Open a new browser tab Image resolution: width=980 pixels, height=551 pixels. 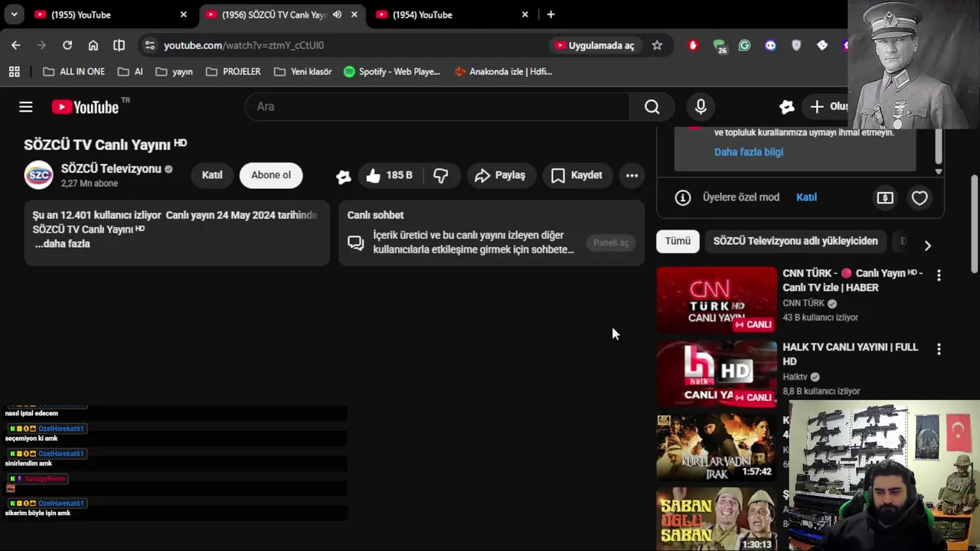pos(550,15)
